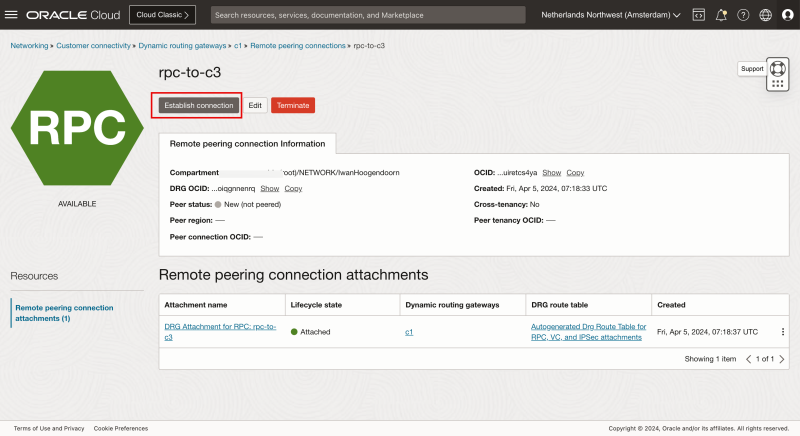Screen dimensions: 800x436
Task: Click the Support lifebuoy icon
Action: click(778, 69)
